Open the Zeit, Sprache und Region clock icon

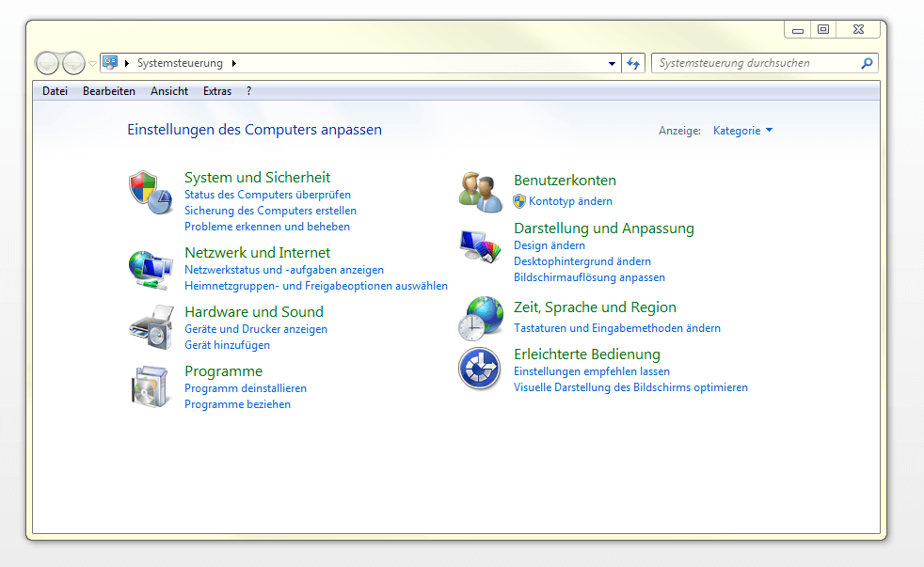(x=481, y=319)
